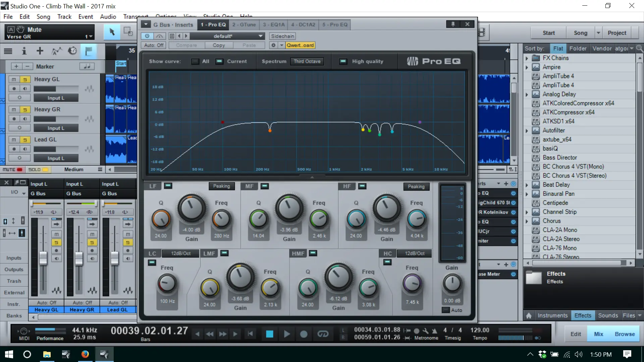Sort browser by Vendor

click(602, 48)
